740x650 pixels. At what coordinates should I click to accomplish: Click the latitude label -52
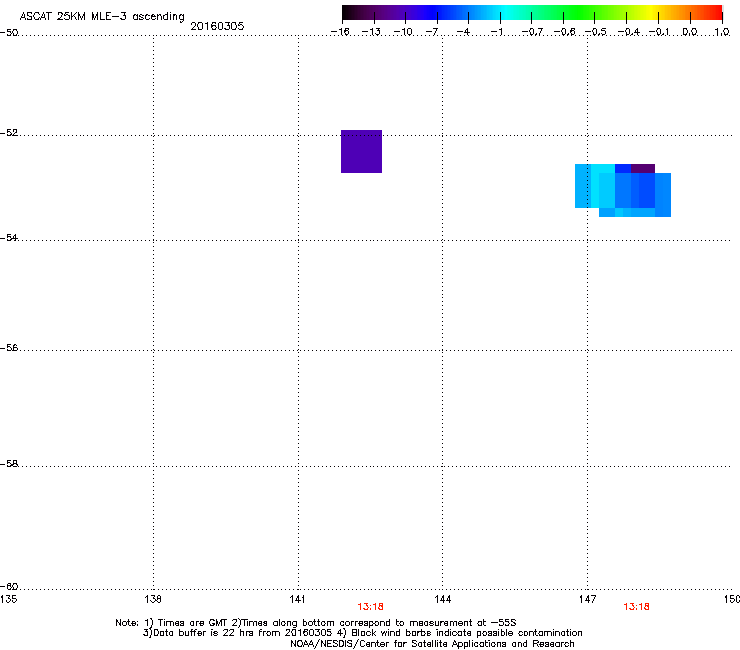click(x=9, y=133)
